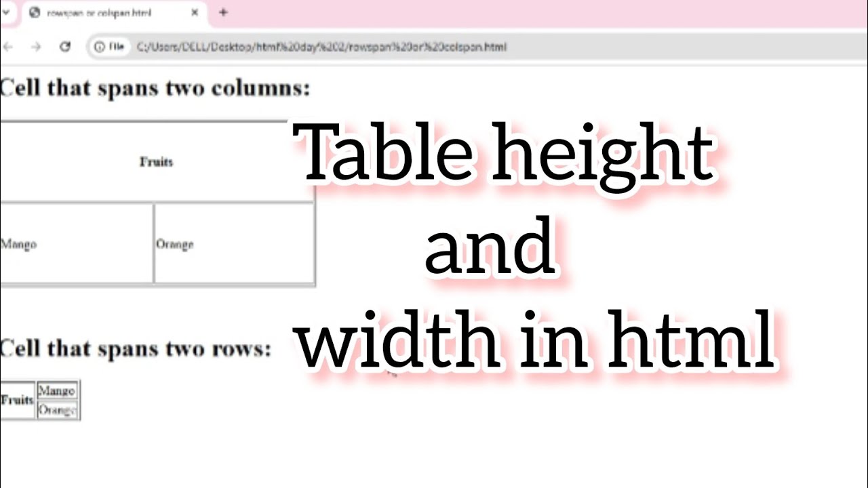Image resolution: width=868 pixels, height=488 pixels.
Task: Click the Mango cell in small rowspan table
Action: point(57,390)
